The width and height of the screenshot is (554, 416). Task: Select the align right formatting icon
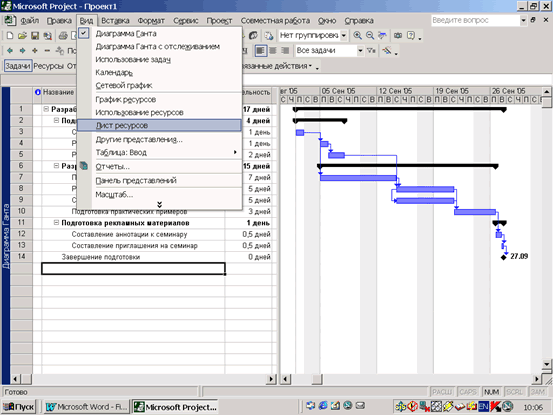tap(285, 51)
